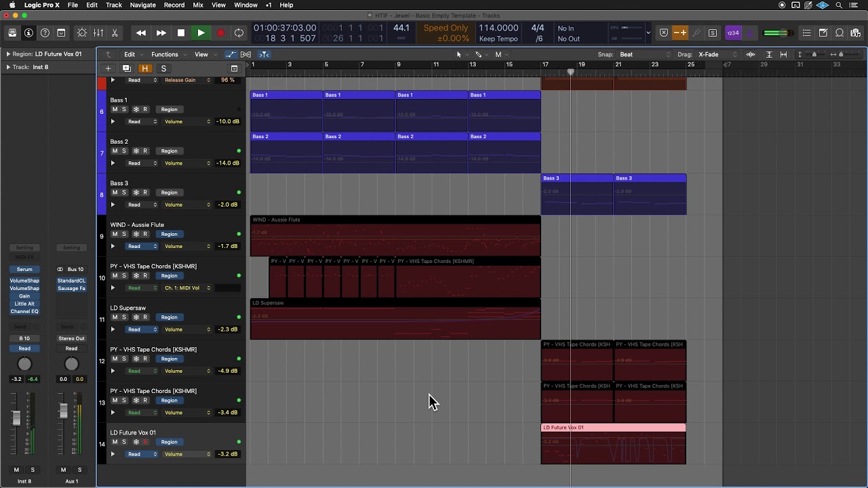The height and width of the screenshot is (488, 868).
Task: Open the Smart Controls icon
Action: pos(82,33)
